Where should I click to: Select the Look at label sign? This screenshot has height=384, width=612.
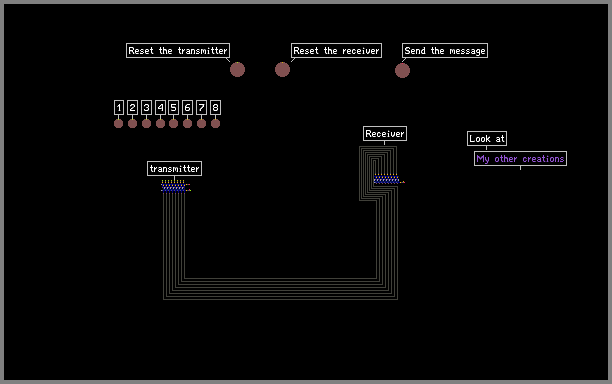click(x=487, y=139)
